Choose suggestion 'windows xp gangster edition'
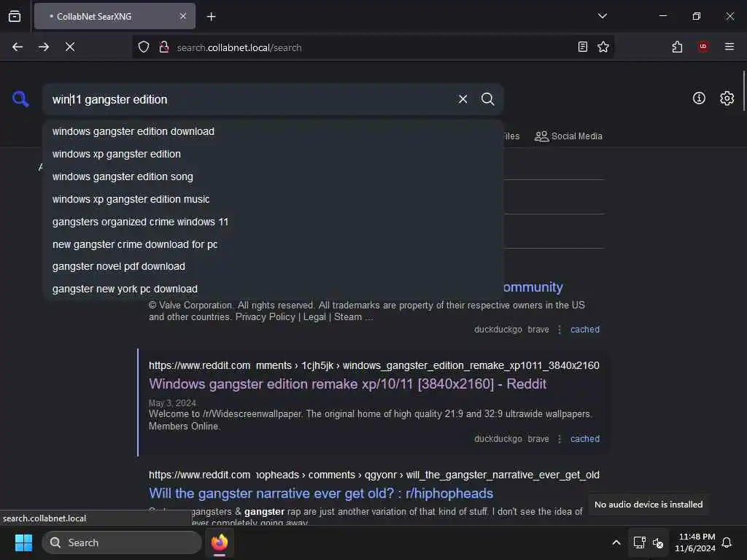Viewport: 747px width, 560px height. point(273,154)
